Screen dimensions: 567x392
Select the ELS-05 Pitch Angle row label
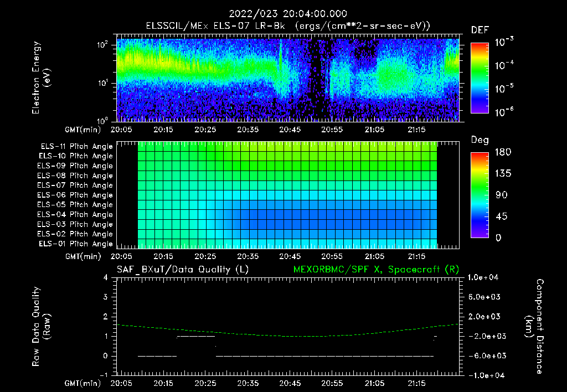[x=75, y=205]
